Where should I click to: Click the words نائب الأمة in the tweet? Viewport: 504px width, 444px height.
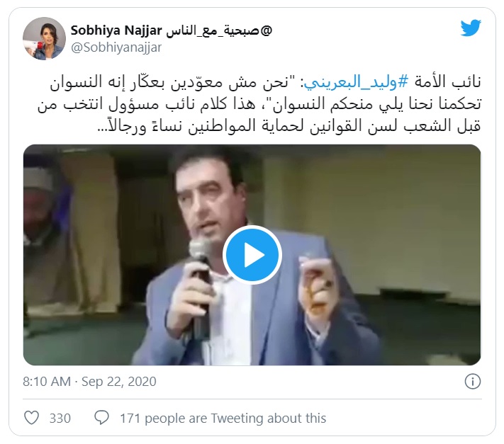[447, 81]
